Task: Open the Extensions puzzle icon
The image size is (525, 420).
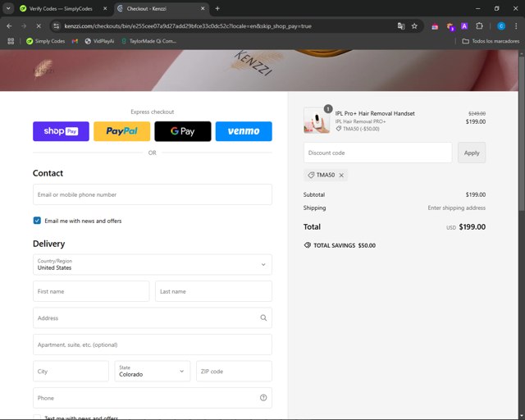Action: point(479,26)
